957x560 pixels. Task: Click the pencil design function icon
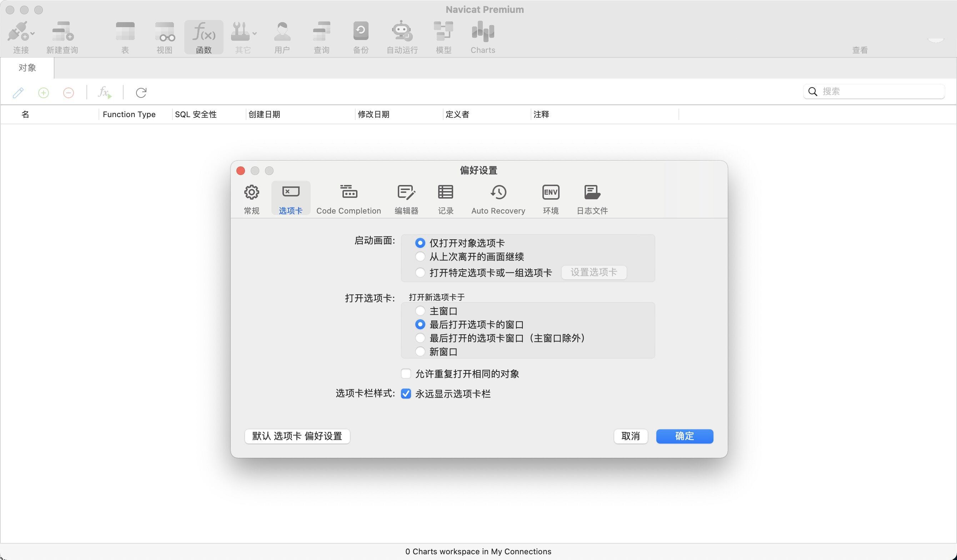click(18, 92)
